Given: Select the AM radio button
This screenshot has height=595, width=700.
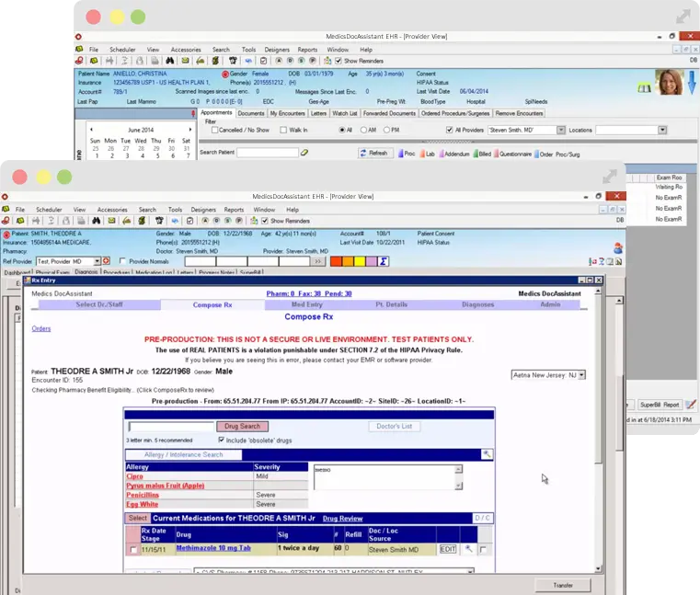Looking at the screenshot, I should [366, 131].
